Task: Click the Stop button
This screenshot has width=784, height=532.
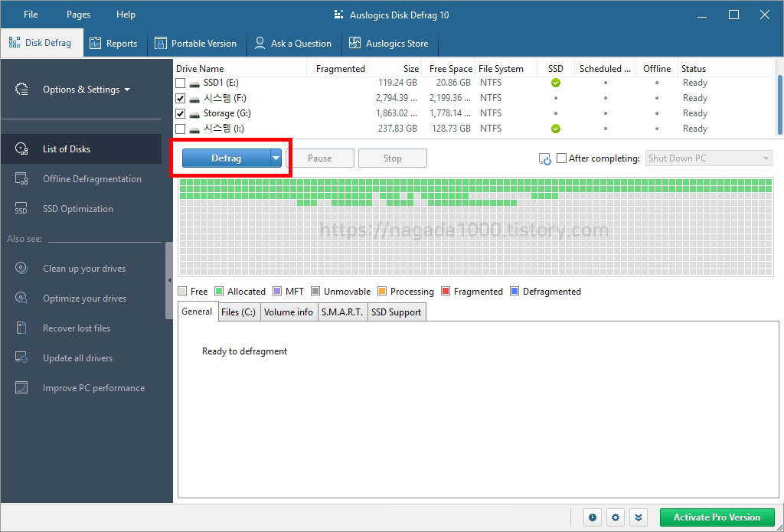Action: pos(393,158)
